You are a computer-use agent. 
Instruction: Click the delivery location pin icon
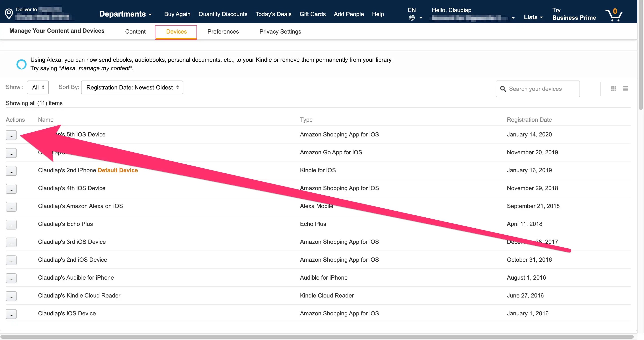click(x=9, y=14)
